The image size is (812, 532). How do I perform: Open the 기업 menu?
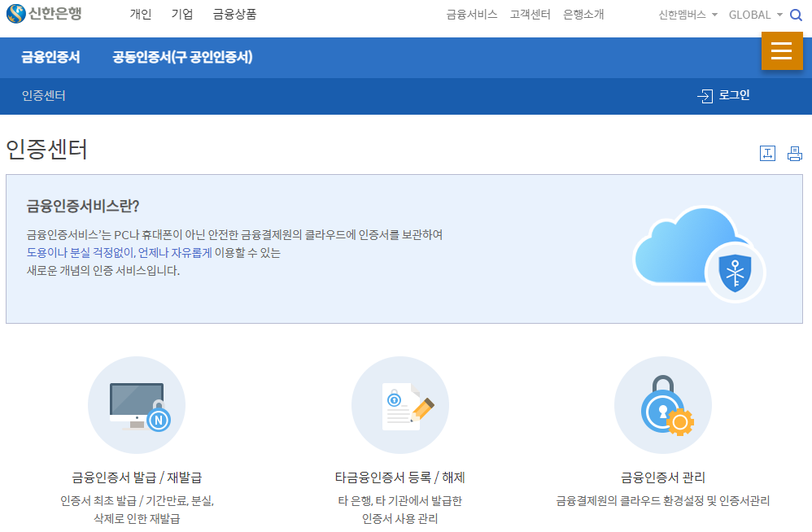(x=182, y=14)
